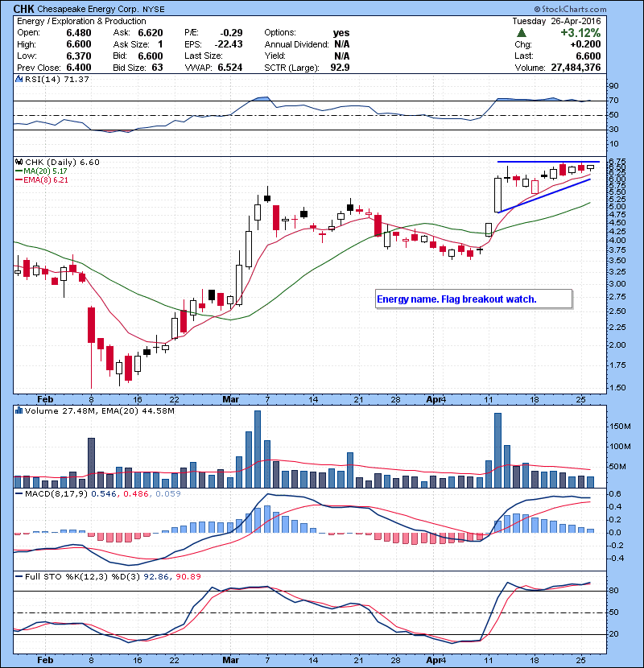The image size is (644, 668).
Task: Click Energy / Exploration & Production sector text
Action: click(81, 21)
